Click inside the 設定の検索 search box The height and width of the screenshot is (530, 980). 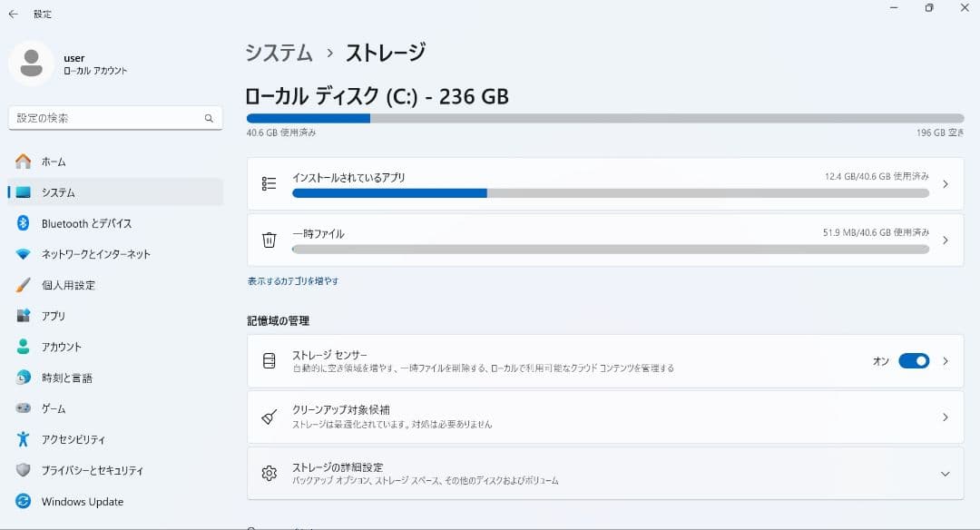pyautogui.click(x=115, y=117)
